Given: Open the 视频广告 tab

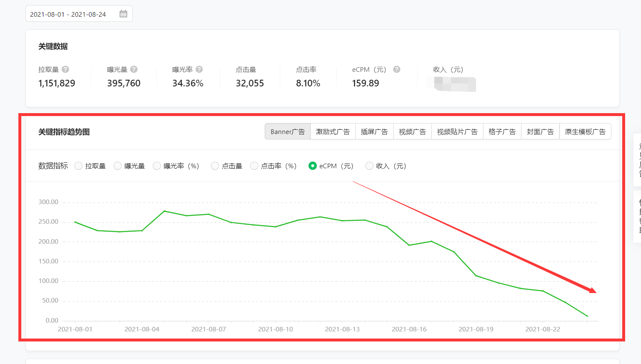Looking at the screenshot, I should point(412,131).
